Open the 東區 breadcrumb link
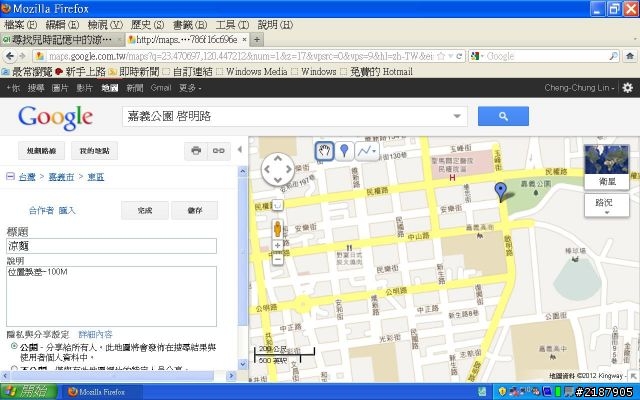The height and width of the screenshot is (400, 640). click(x=96, y=177)
